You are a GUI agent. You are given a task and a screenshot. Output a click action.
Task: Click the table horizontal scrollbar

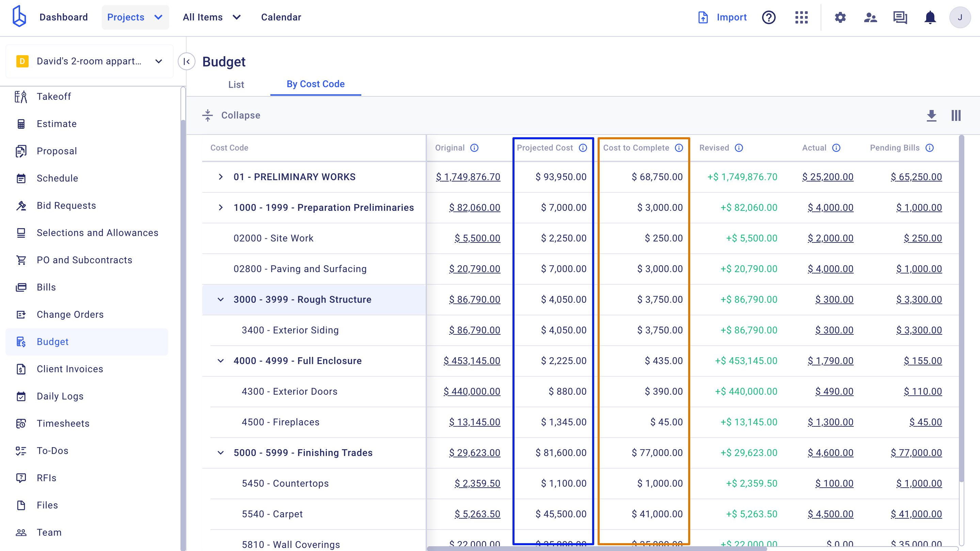point(597,548)
